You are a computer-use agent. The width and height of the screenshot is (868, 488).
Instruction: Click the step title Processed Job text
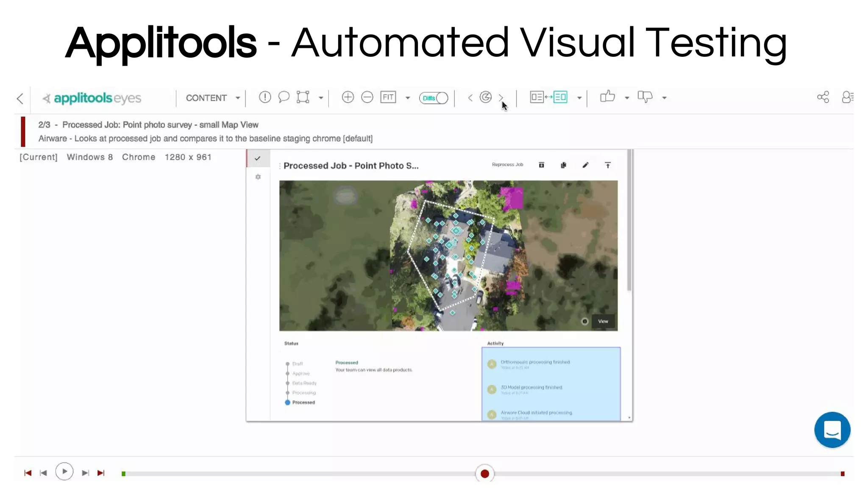[x=160, y=125]
